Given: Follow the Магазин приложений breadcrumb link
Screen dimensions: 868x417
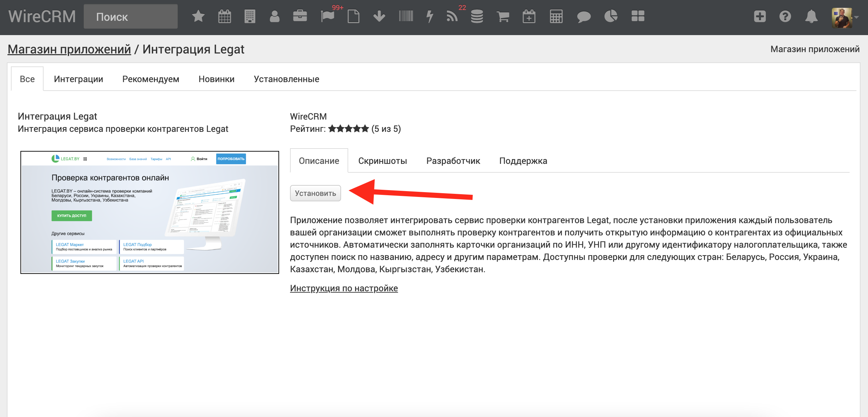Looking at the screenshot, I should click(69, 49).
